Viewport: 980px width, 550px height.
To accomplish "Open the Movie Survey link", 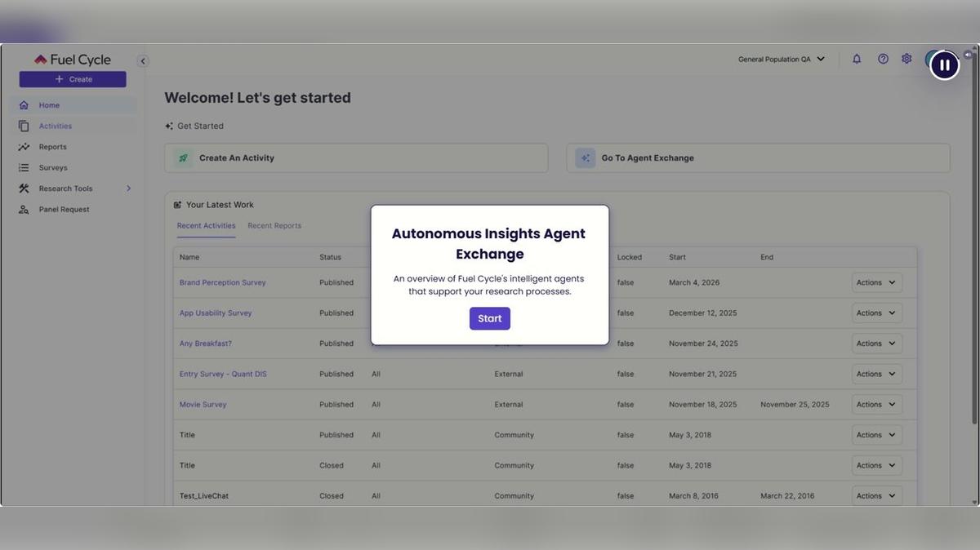I will pyautogui.click(x=203, y=405).
